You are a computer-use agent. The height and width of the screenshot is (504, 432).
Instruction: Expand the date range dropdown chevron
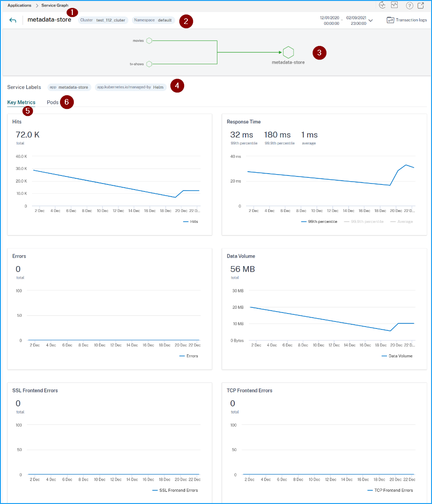(x=371, y=21)
